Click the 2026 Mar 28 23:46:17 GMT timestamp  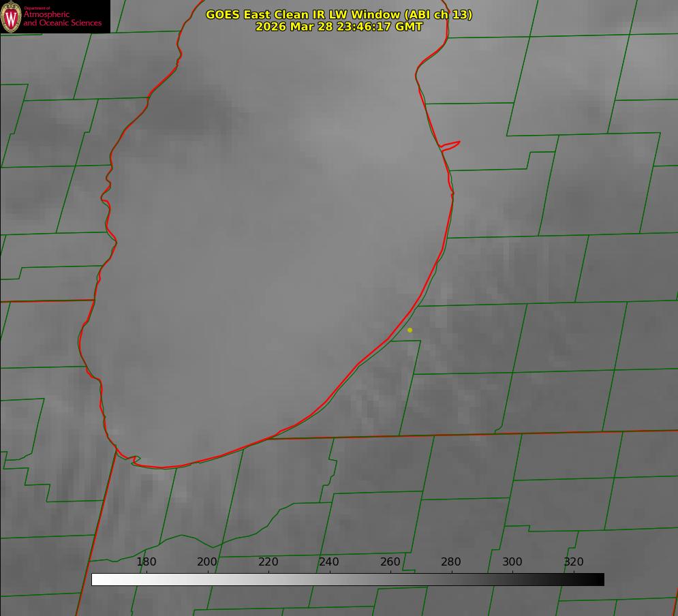(339, 27)
